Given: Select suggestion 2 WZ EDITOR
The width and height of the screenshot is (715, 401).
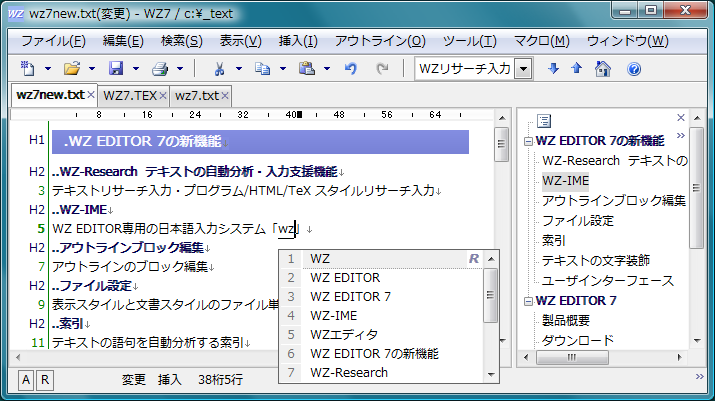Looking at the screenshot, I should click(382, 278).
